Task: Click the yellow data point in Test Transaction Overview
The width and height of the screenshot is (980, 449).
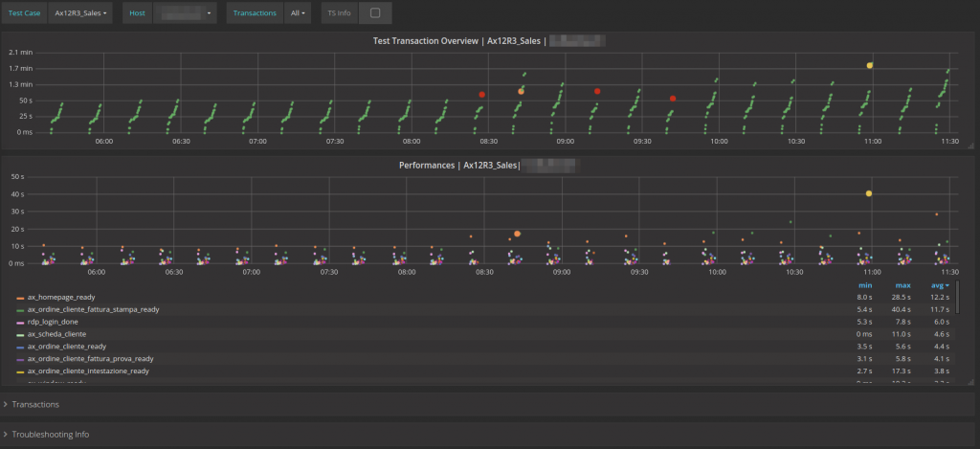Action: pos(870,65)
